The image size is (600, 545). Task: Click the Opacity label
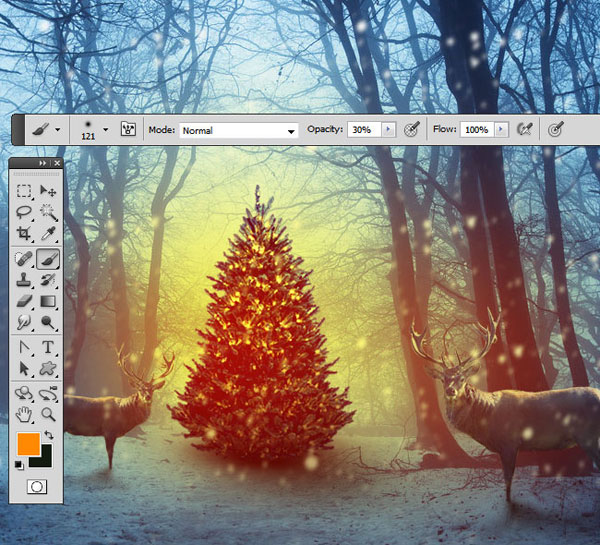coord(325,129)
